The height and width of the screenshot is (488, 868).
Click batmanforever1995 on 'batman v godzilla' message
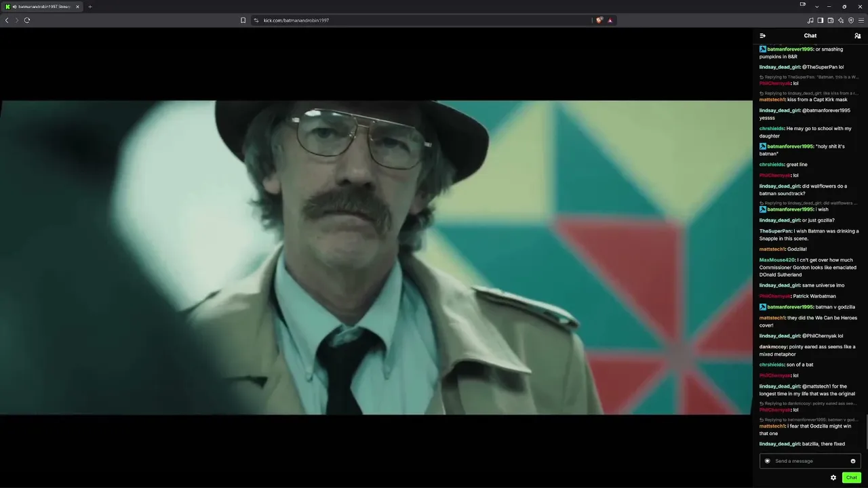790,307
